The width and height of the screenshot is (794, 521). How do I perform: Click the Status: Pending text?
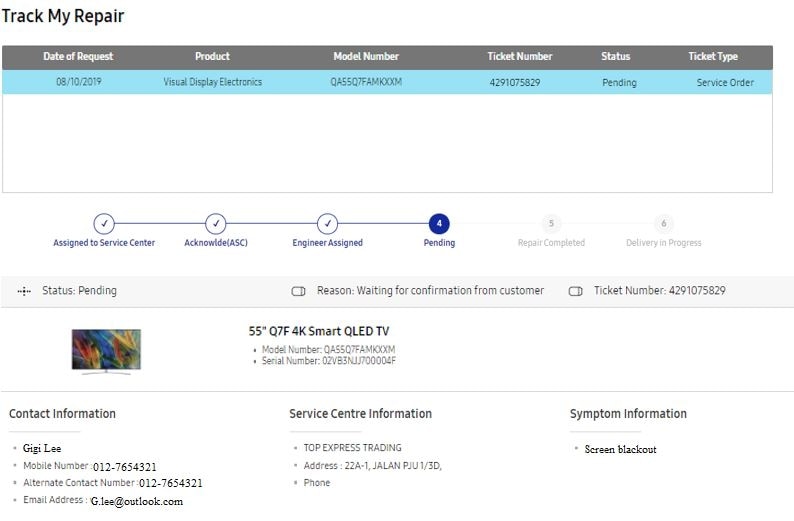click(x=79, y=291)
